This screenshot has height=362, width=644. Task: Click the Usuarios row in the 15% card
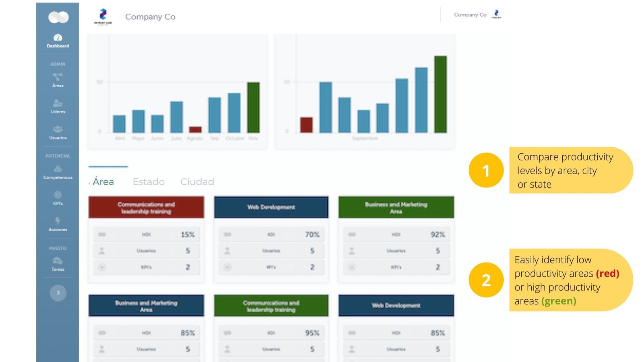[147, 251]
